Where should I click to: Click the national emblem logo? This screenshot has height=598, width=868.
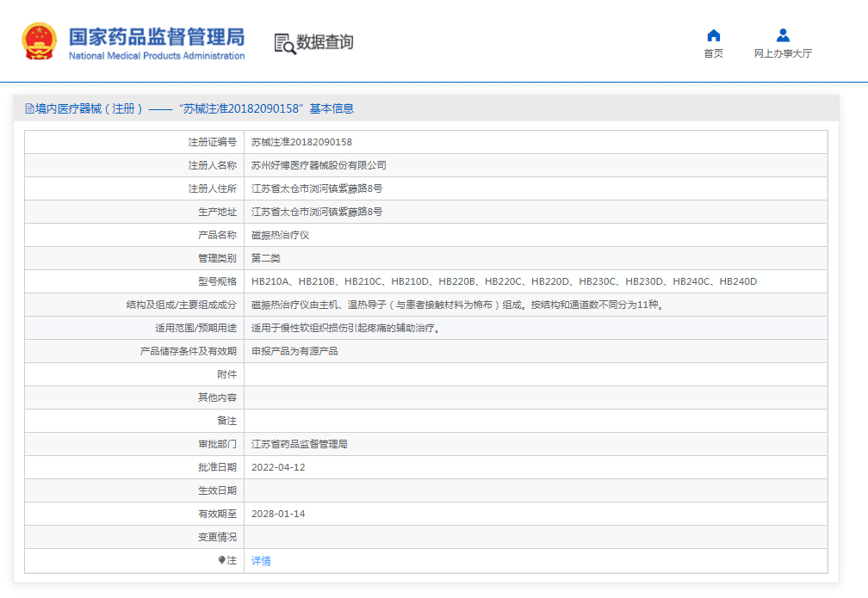coord(39,41)
